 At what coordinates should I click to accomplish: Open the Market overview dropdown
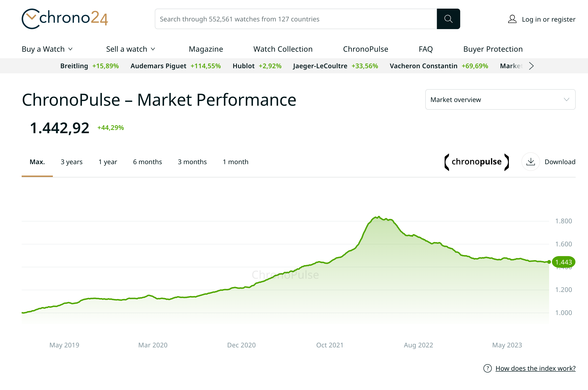click(x=500, y=99)
